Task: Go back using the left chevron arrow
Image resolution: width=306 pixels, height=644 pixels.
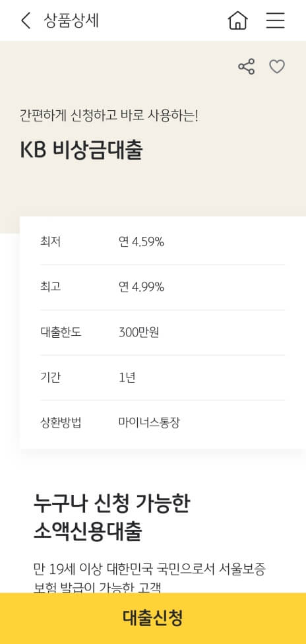Action: (26, 20)
